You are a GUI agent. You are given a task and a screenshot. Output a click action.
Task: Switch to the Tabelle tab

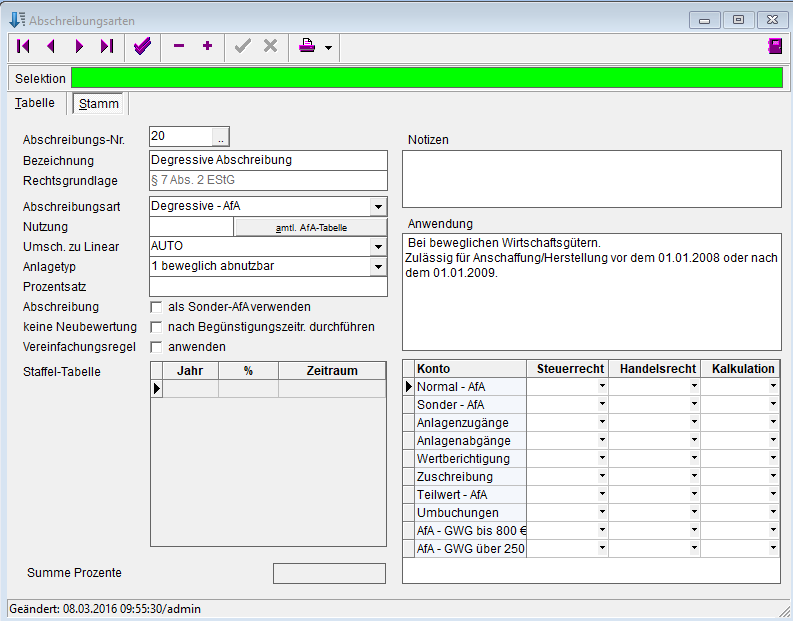pyautogui.click(x=35, y=103)
